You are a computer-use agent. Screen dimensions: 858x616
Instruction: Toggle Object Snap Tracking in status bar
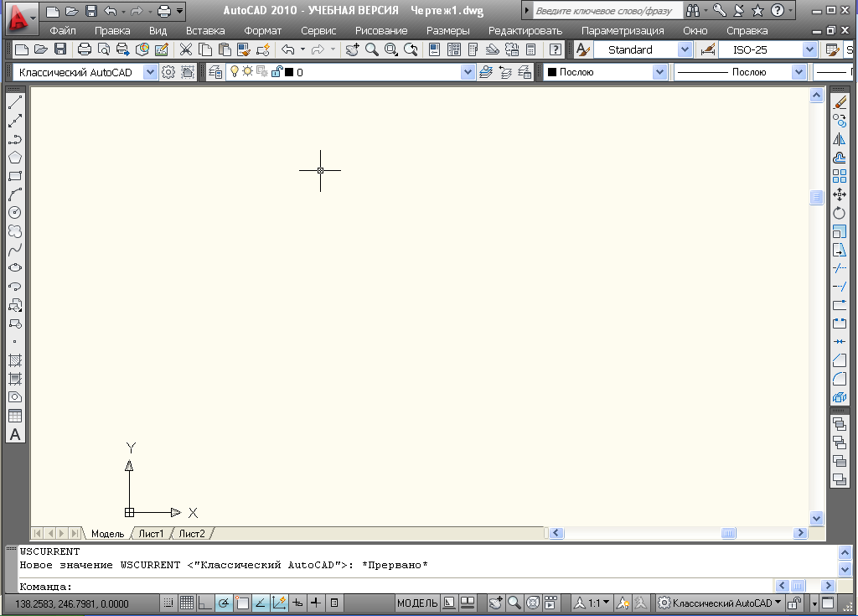point(261,603)
